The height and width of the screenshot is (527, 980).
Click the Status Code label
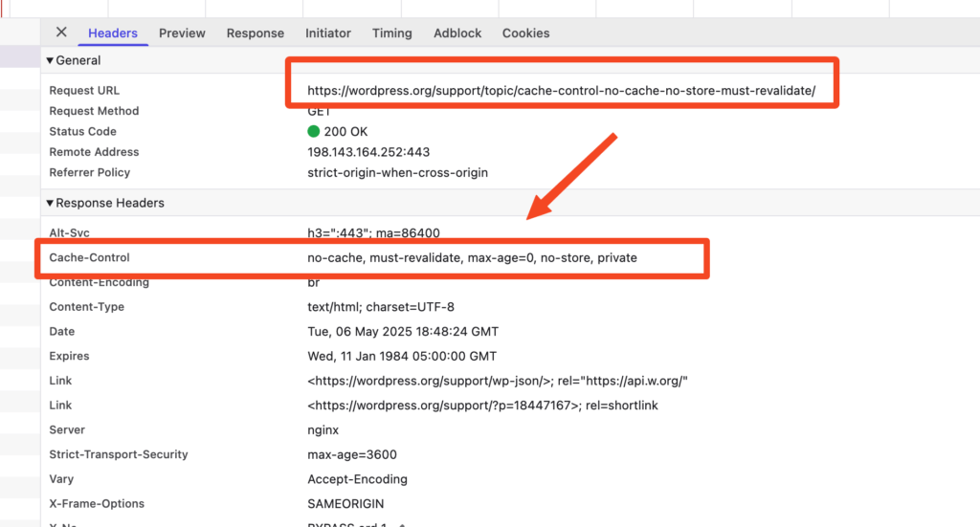[x=82, y=132]
